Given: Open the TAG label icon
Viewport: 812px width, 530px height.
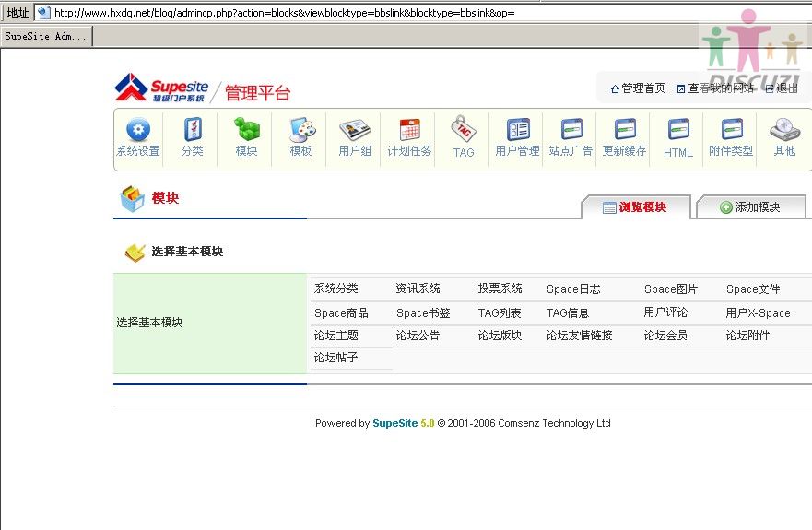Looking at the screenshot, I should tap(464, 129).
